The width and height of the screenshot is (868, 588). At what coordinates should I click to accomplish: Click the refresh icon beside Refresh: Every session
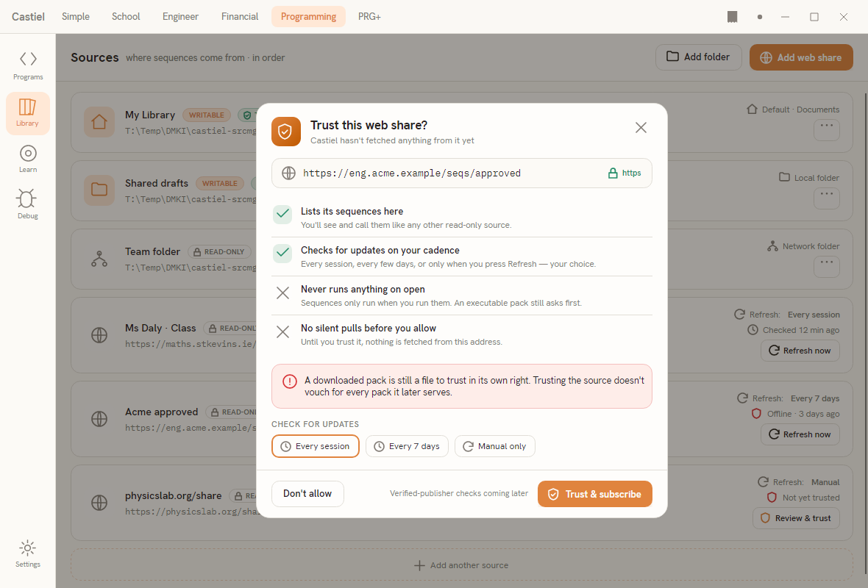click(x=739, y=315)
